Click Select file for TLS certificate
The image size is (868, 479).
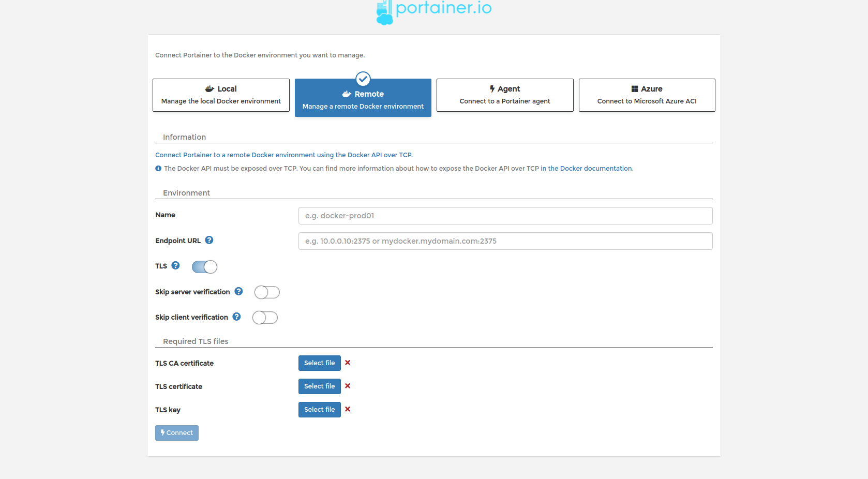point(320,386)
